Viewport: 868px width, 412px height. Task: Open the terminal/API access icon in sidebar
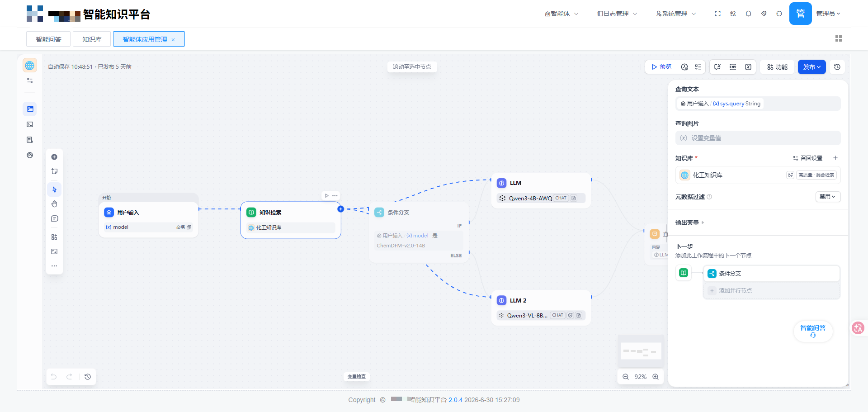pos(30,124)
